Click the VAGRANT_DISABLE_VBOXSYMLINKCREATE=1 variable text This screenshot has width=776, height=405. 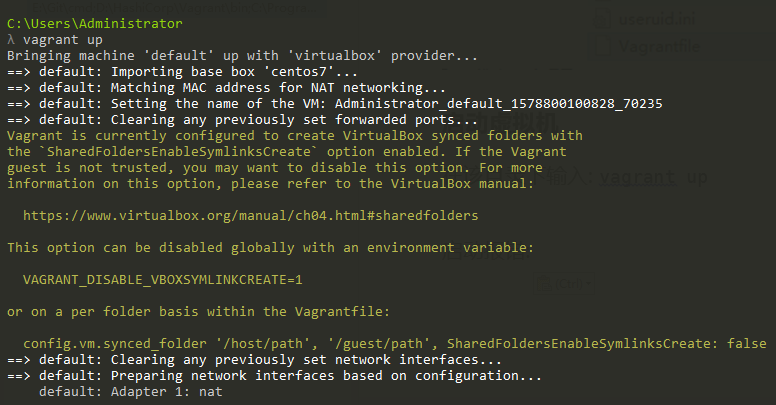point(162,279)
